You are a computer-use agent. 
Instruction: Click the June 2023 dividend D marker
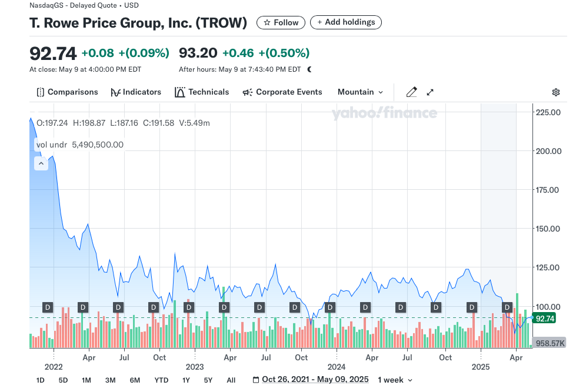[x=259, y=307]
